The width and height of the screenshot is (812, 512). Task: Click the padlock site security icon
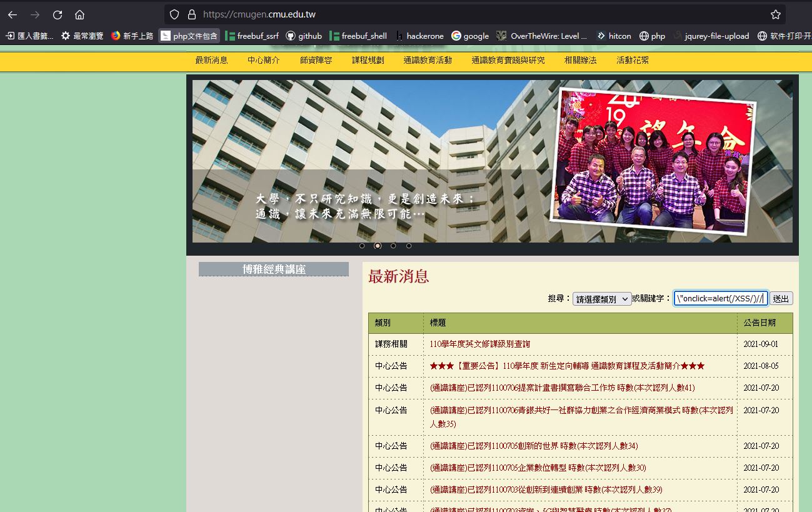pos(192,14)
